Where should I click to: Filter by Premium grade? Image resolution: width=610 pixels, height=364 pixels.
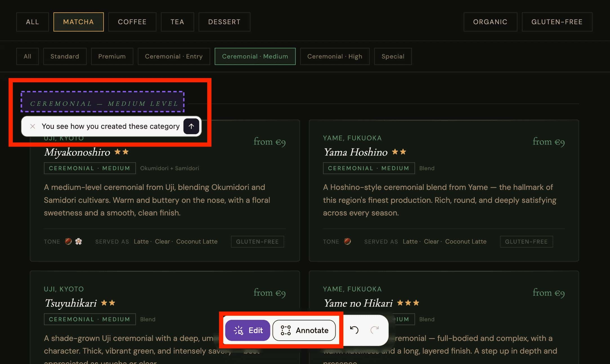[112, 56]
